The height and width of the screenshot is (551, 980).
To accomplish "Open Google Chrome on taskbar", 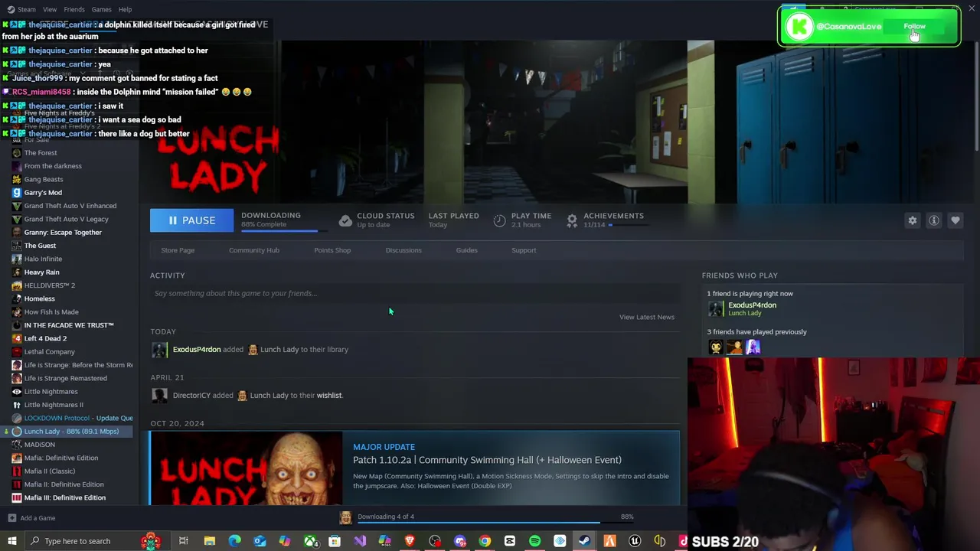I will (485, 541).
